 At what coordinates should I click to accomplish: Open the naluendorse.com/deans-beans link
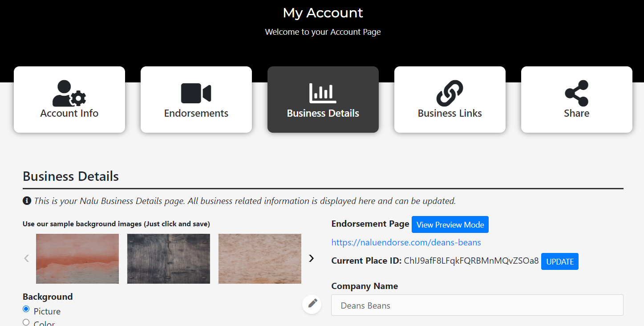(x=406, y=242)
